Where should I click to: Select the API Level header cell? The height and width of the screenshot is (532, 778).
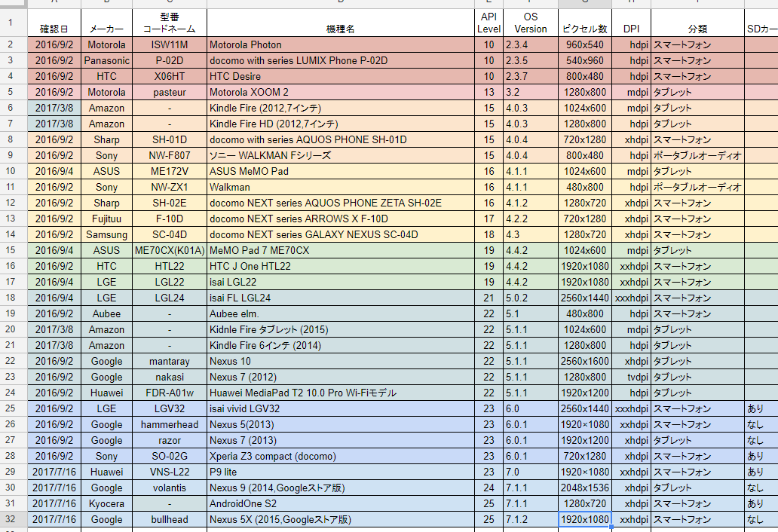[x=489, y=23]
